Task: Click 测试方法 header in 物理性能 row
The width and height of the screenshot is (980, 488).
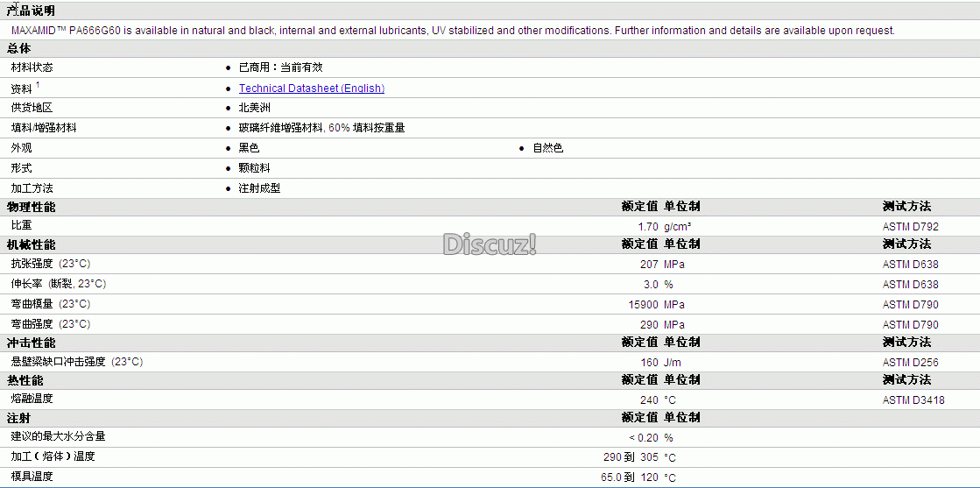Action: [x=907, y=207]
